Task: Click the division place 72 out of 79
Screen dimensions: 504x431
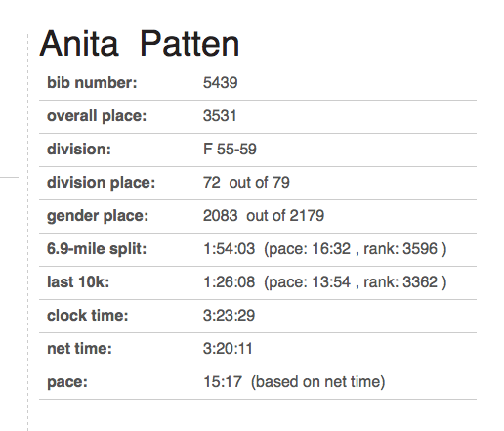Action: (x=246, y=183)
